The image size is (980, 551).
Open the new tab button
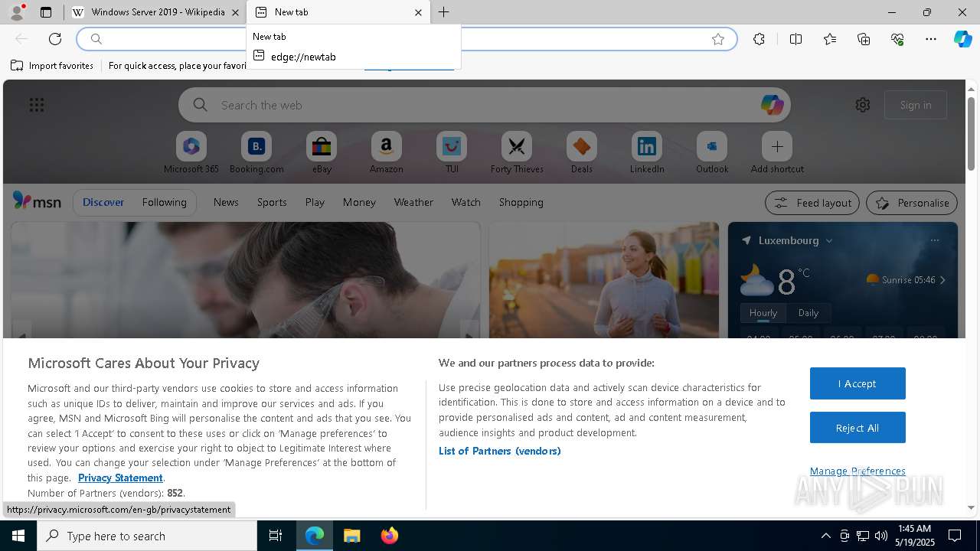(x=444, y=12)
